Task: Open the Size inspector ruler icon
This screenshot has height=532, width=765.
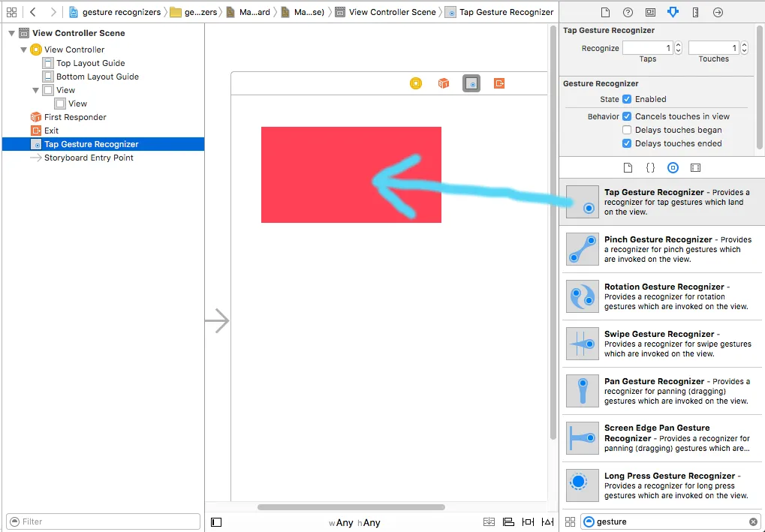Action: [696, 13]
